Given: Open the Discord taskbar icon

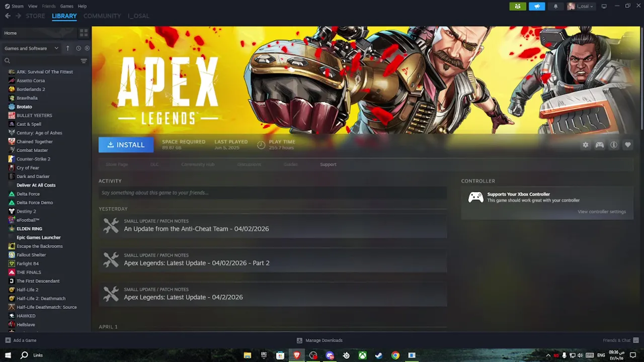Looking at the screenshot, I should coord(330,355).
